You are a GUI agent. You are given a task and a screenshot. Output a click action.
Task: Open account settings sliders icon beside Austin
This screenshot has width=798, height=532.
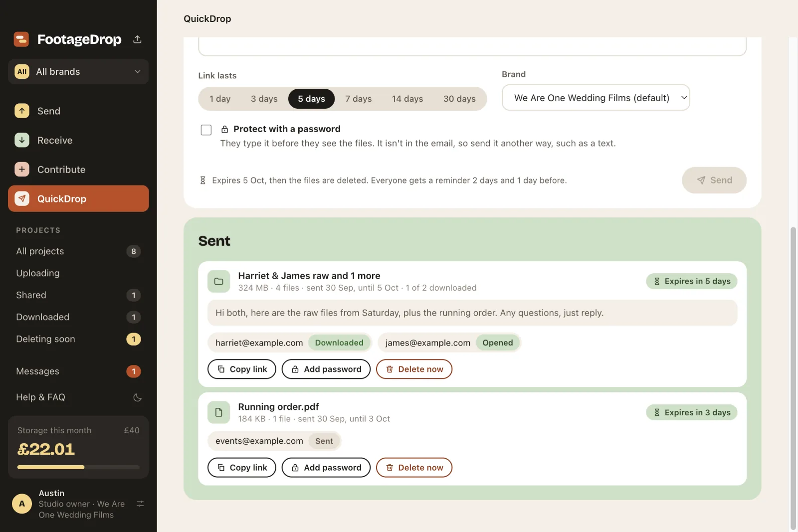140,504
